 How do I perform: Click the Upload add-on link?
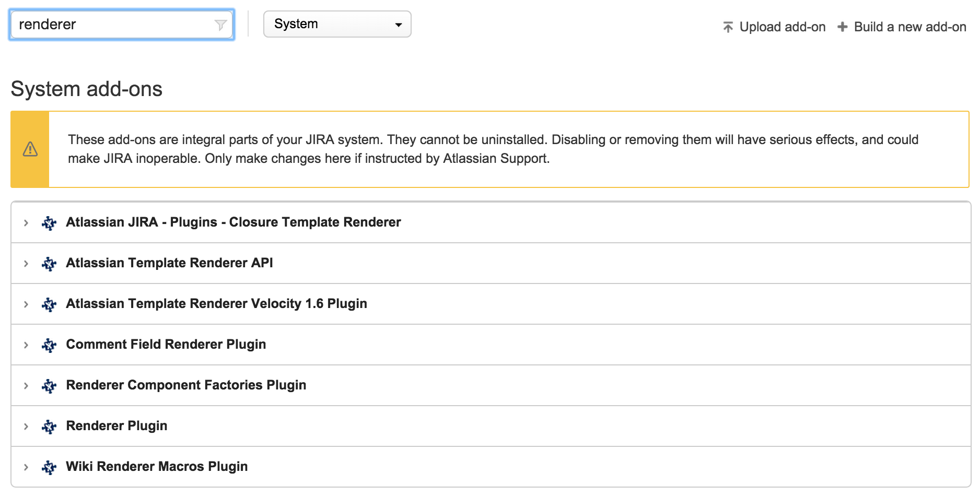click(782, 27)
